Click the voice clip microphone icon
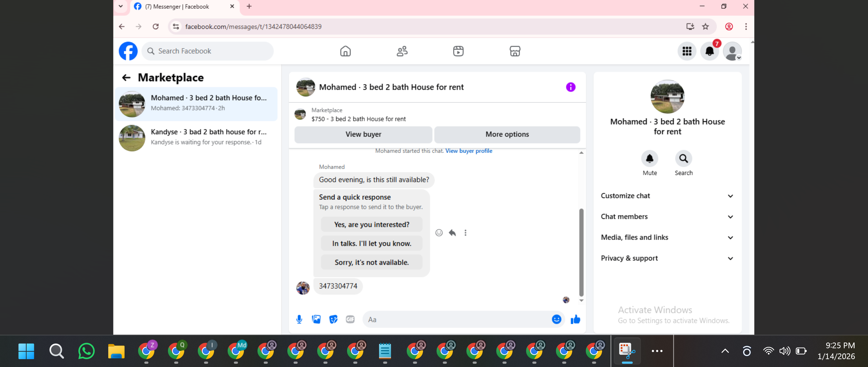Viewport: 868px width, 367px height. 299,319
